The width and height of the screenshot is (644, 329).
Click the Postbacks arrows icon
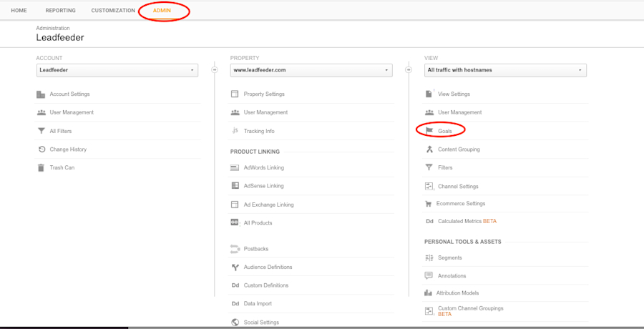pos(235,248)
